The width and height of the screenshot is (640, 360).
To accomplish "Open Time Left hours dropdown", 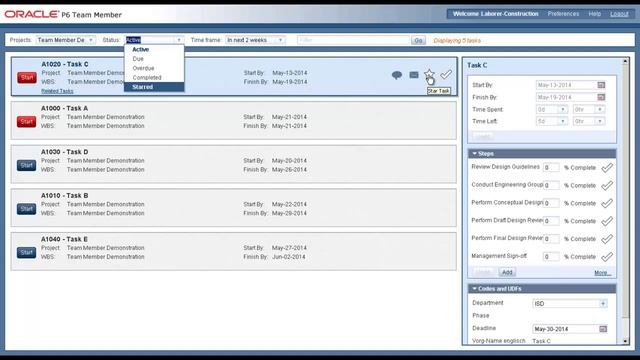I will [x=600, y=121].
